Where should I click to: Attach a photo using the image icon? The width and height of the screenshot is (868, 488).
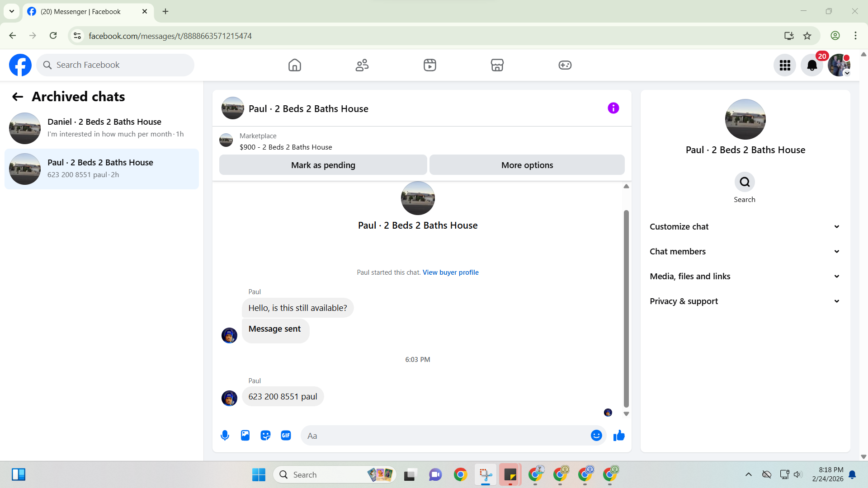pos(245,436)
